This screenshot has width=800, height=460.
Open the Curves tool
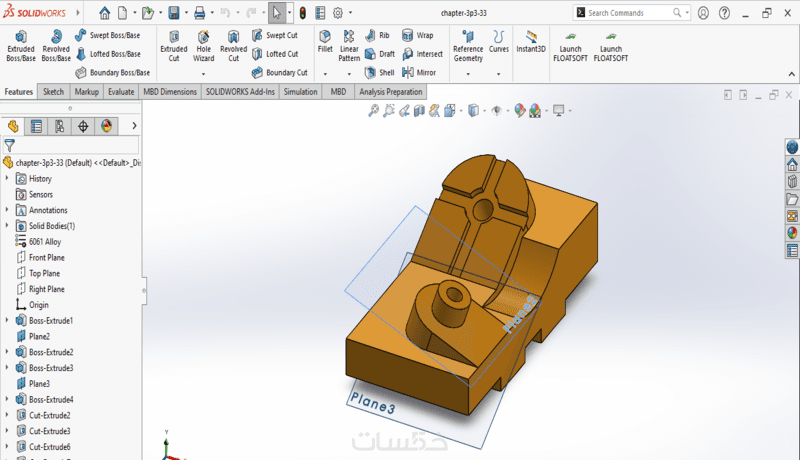coord(498,41)
